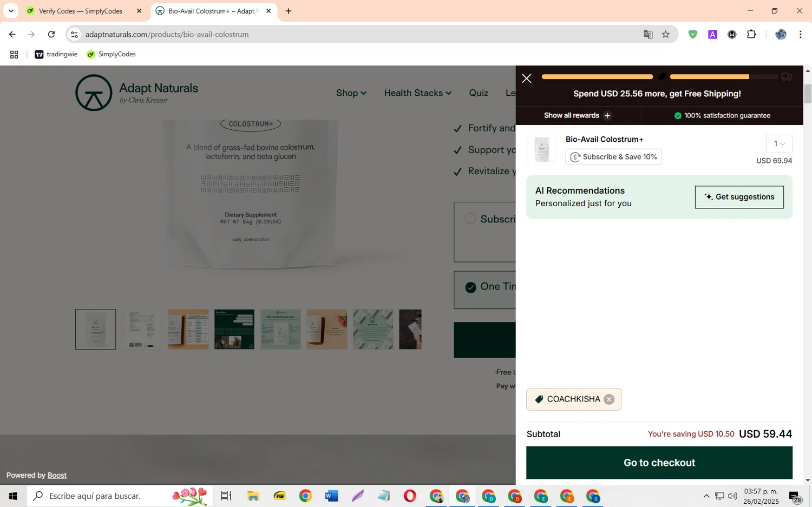Go to checkout

tap(659, 463)
